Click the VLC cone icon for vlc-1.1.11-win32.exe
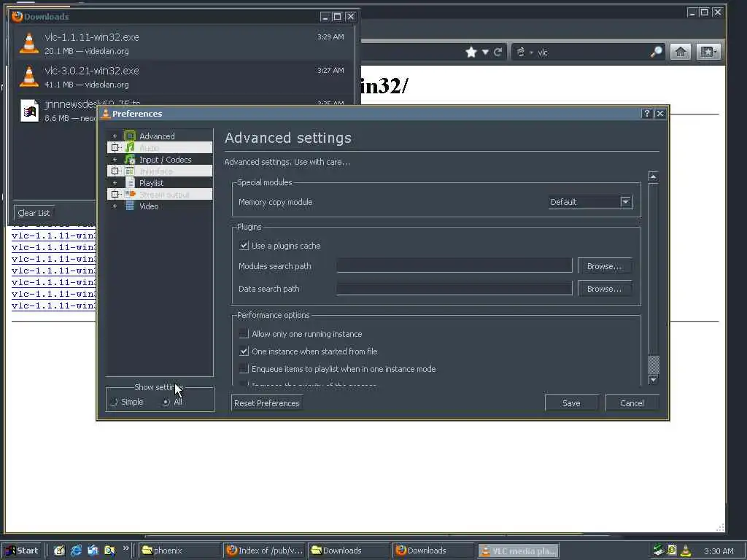Screen dimensions: 747x560 tap(29, 43)
